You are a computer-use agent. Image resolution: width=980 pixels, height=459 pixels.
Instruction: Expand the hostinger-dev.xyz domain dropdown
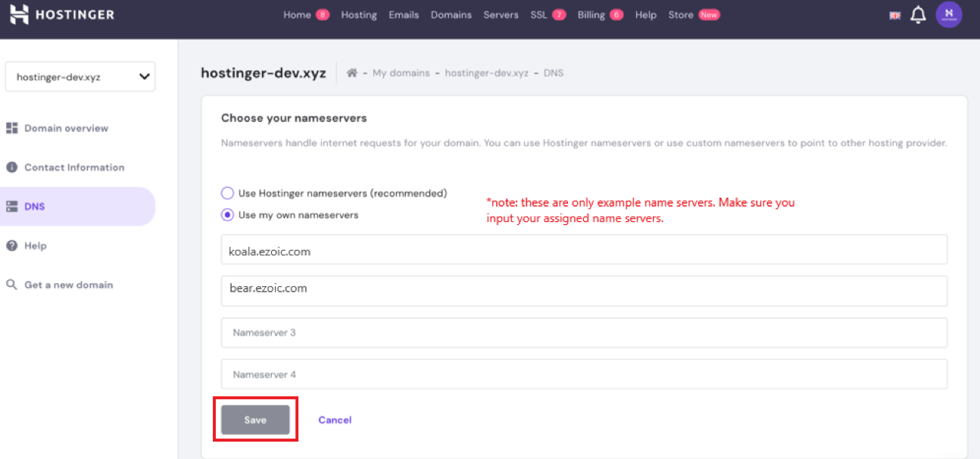[x=144, y=76]
